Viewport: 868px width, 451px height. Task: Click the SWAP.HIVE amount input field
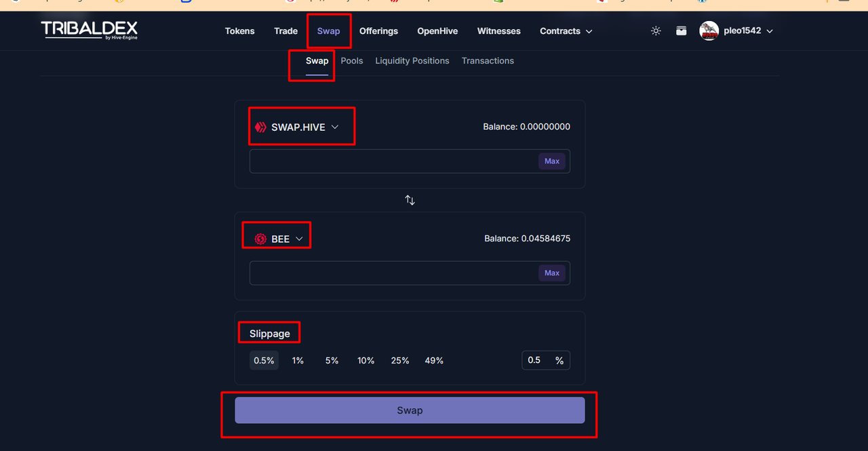click(410, 161)
